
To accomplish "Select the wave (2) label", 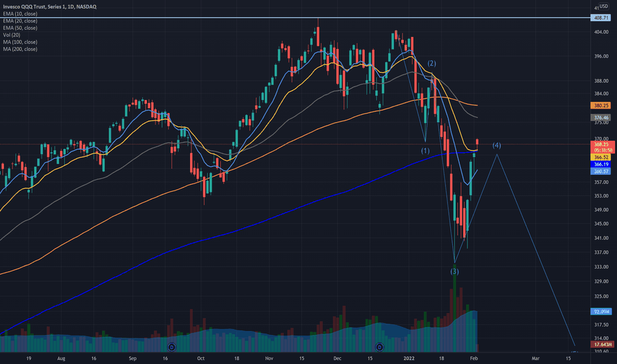I will (432, 64).
